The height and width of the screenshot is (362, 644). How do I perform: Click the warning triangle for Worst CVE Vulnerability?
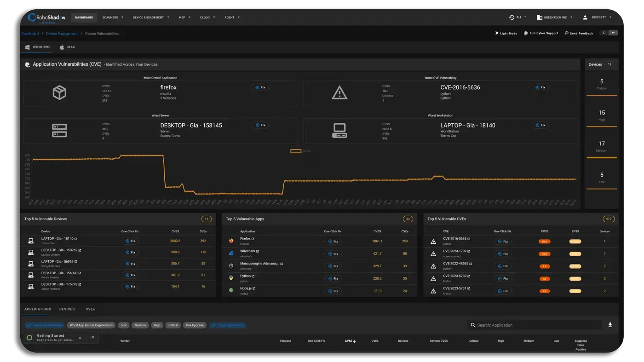pos(339,93)
